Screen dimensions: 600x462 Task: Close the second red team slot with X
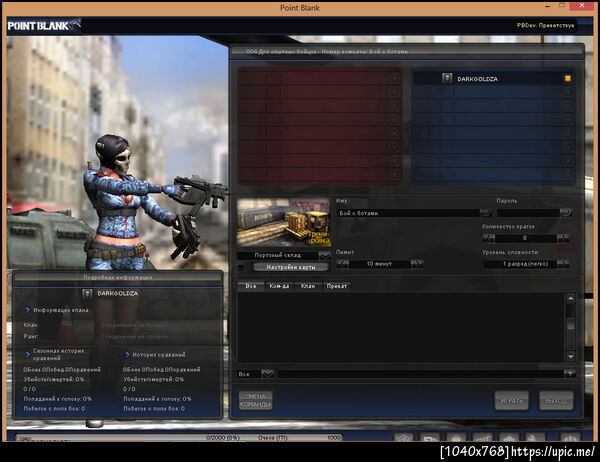pos(395,92)
